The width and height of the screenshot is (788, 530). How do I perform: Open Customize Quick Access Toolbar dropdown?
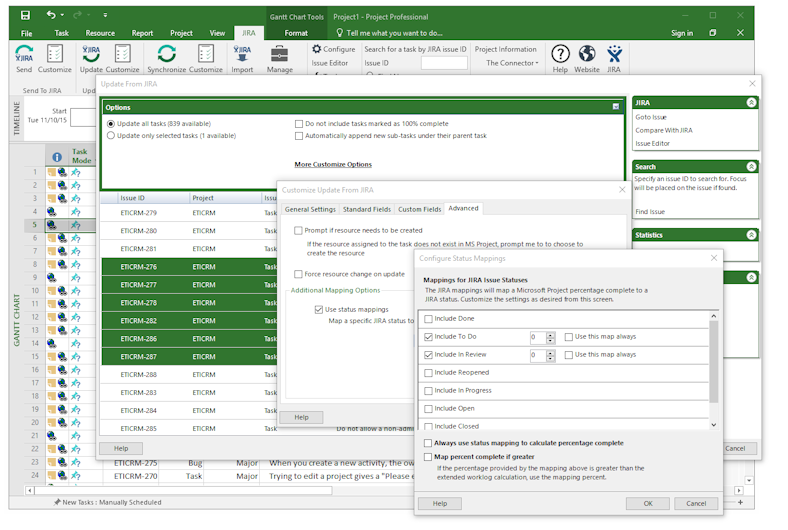[x=105, y=15]
